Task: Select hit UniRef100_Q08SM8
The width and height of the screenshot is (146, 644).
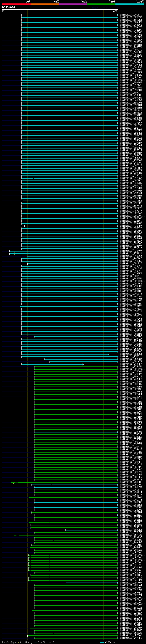Action: pyautogui.click(x=131, y=482)
